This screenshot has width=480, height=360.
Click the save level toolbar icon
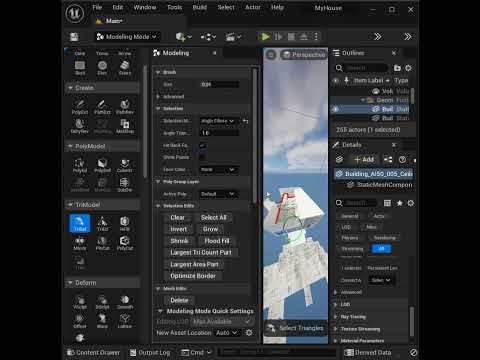74,37
